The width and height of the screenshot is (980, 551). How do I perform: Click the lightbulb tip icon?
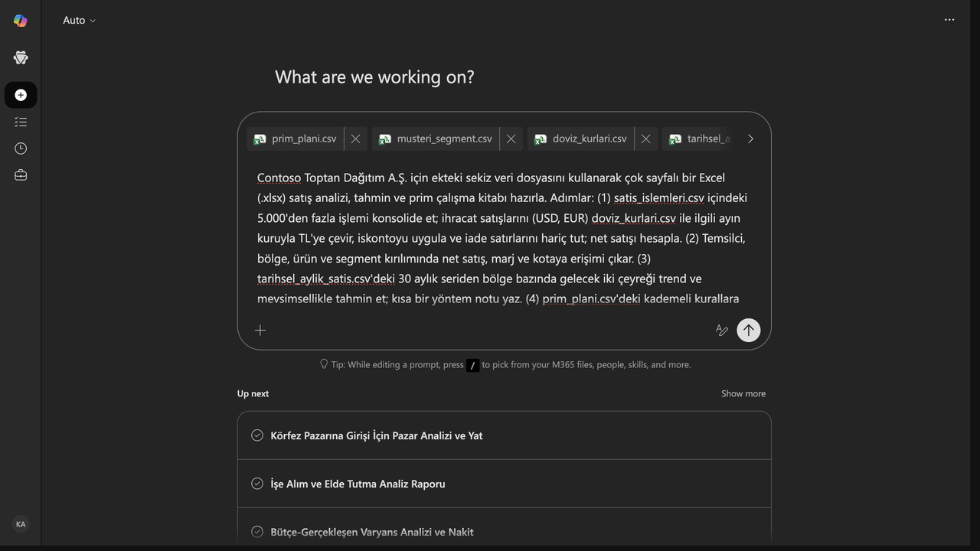tap(324, 364)
